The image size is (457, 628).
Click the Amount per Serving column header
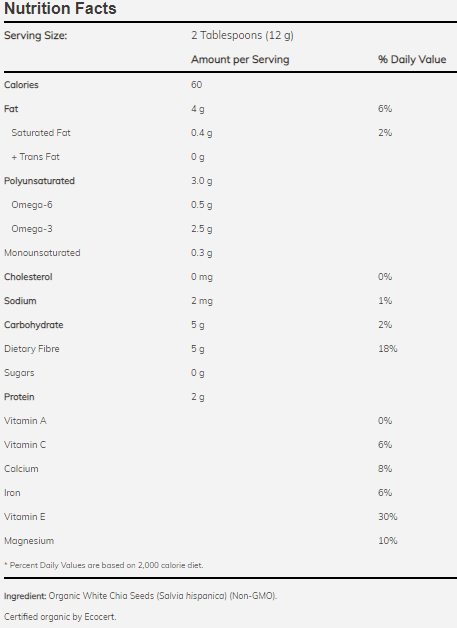click(240, 60)
